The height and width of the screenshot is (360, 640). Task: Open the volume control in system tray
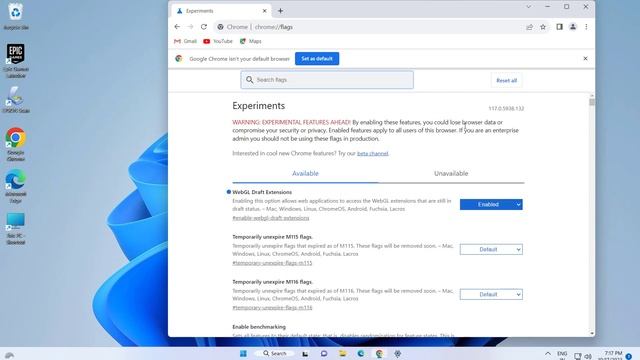[x=588, y=356]
